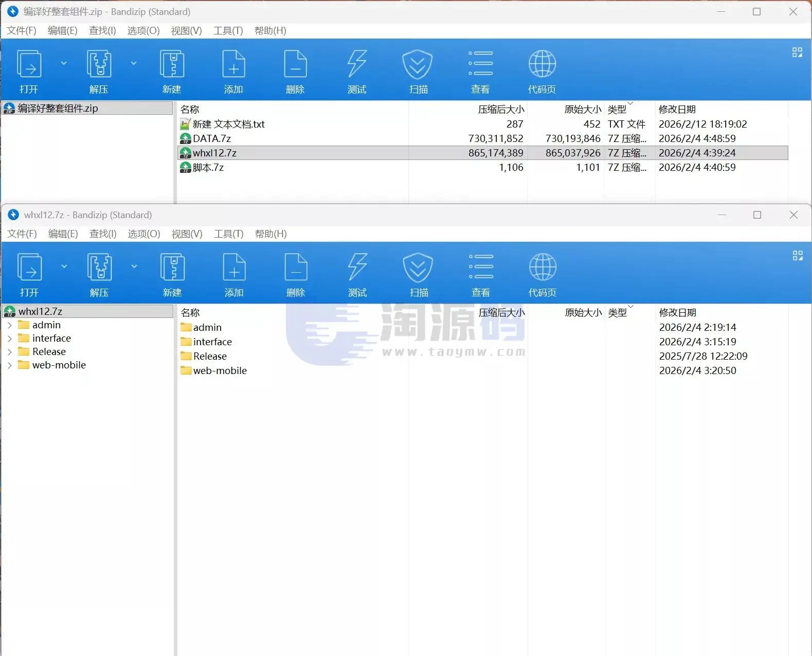Expand the web-mobile folder in the tree

[x=9, y=365]
